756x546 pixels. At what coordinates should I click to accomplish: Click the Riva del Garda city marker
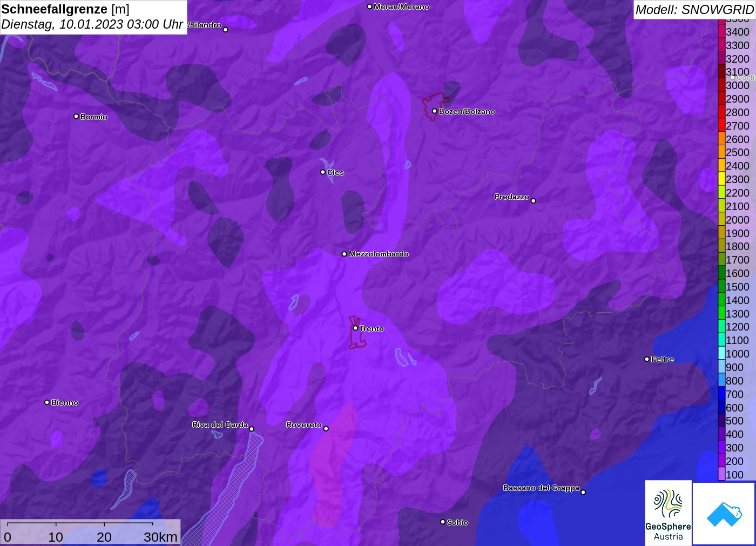pyautogui.click(x=252, y=429)
